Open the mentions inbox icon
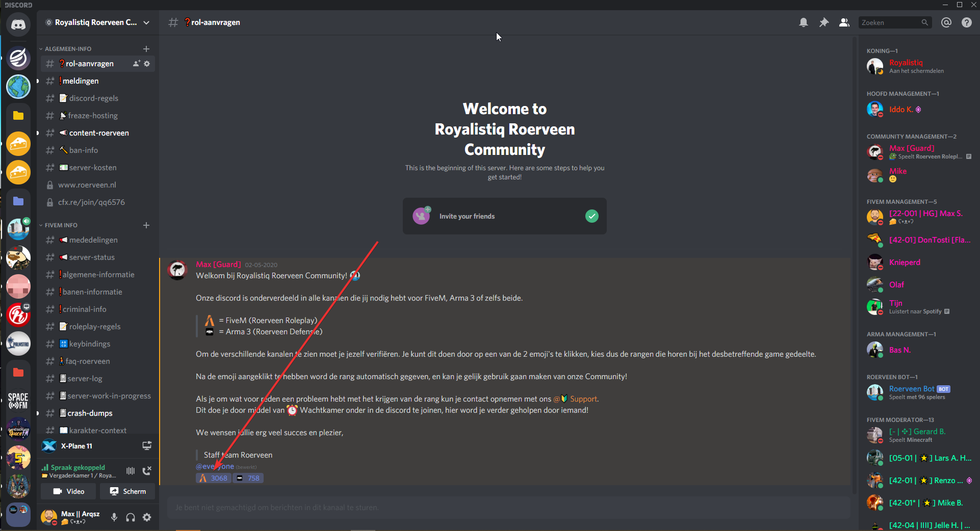 tap(946, 22)
